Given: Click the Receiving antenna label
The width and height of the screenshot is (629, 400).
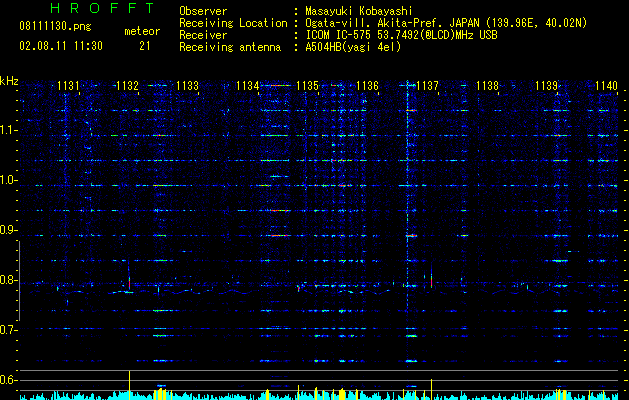Looking at the screenshot, I should (x=230, y=47).
